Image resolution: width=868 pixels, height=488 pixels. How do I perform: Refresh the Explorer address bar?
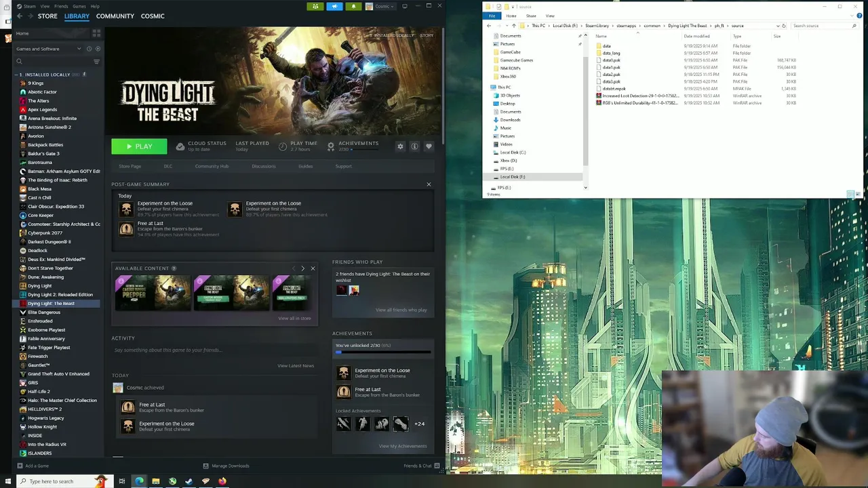(x=784, y=26)
